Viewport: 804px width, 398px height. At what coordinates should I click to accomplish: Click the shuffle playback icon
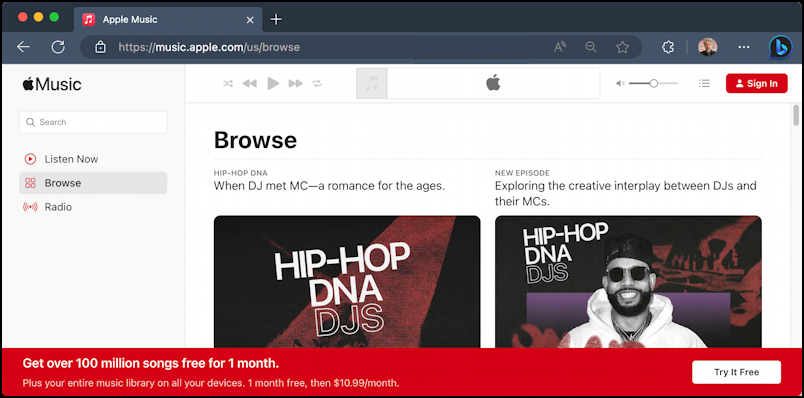[x=228, y=84]
